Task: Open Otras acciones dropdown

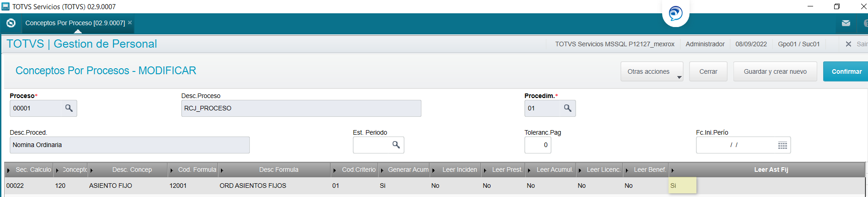Action: [x=652, y=71]
